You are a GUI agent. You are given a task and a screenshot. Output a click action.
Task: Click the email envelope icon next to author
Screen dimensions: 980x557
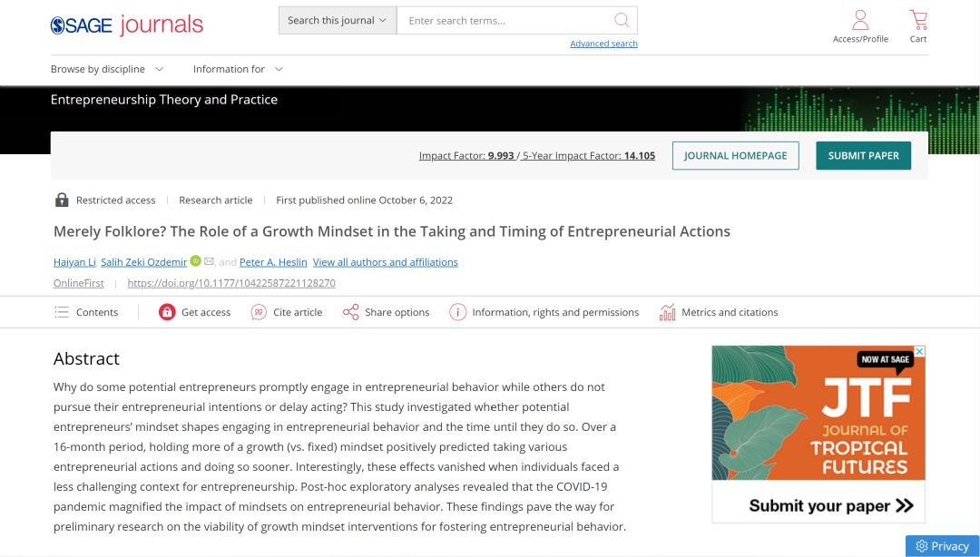pyautogui.click(x=209, y=261)
